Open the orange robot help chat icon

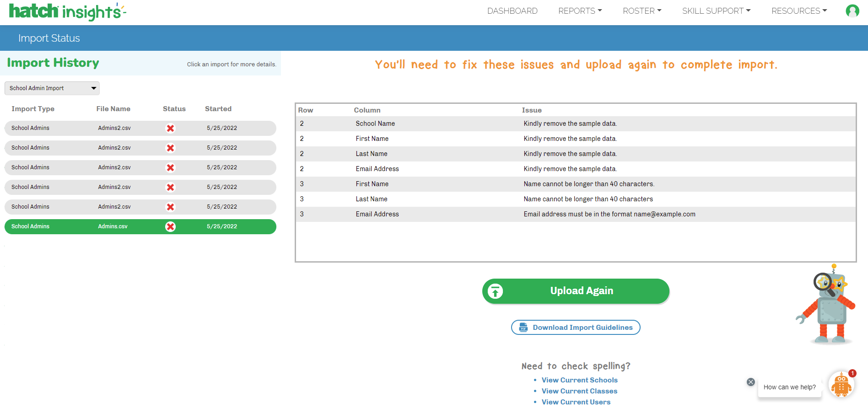tap(841, 385)
